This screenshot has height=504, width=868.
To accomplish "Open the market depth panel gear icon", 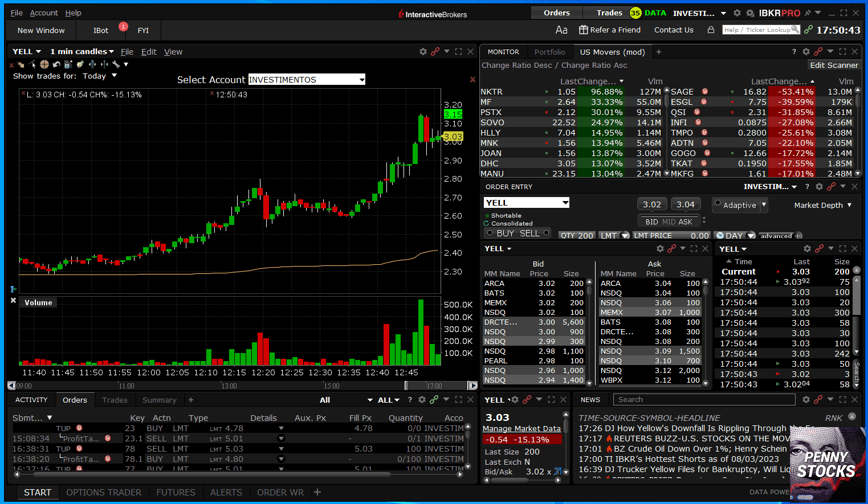I will click(660, 248).
